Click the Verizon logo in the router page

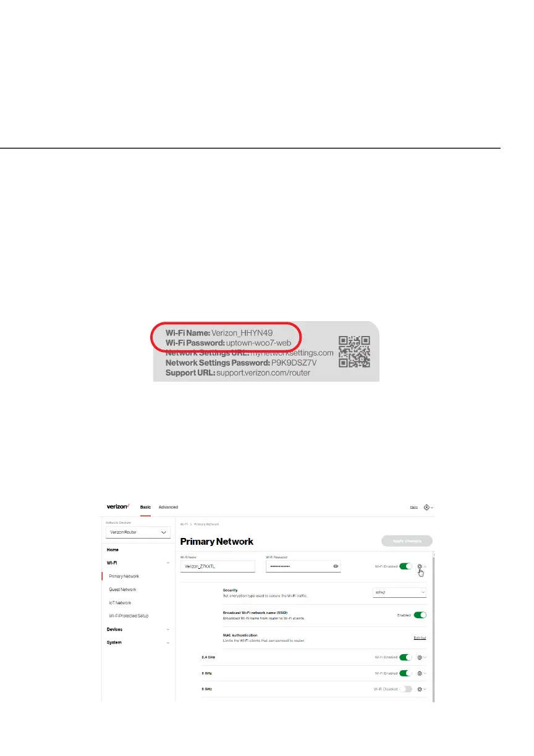[x=118, y=506]
